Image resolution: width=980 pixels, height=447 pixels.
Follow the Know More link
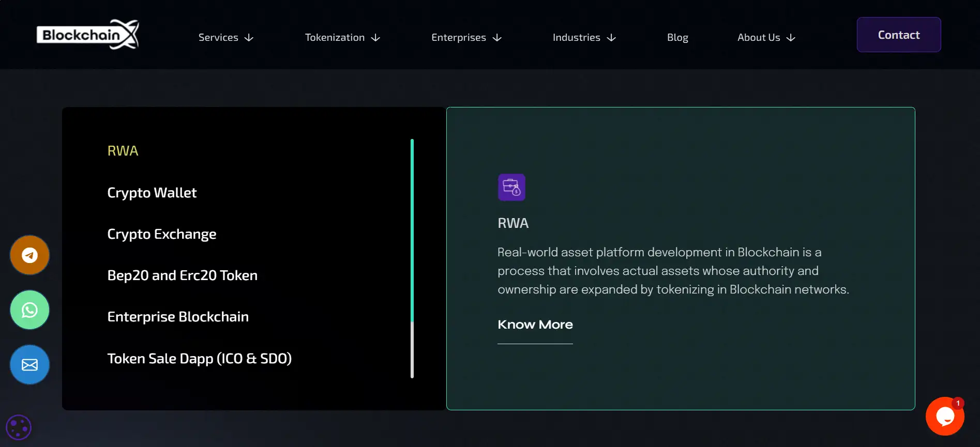pyautogui.click(x=535, y=325)
